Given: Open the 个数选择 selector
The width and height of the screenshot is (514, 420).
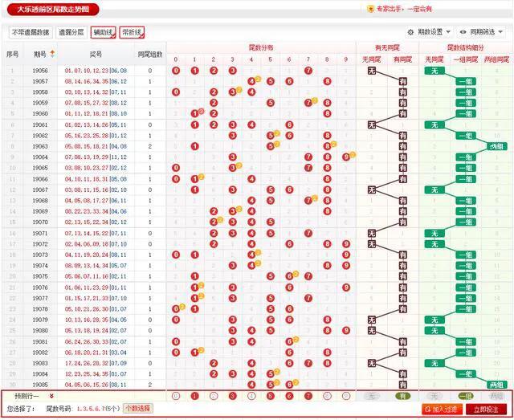Looking at the screenshot, I should [x=138, y=409].
